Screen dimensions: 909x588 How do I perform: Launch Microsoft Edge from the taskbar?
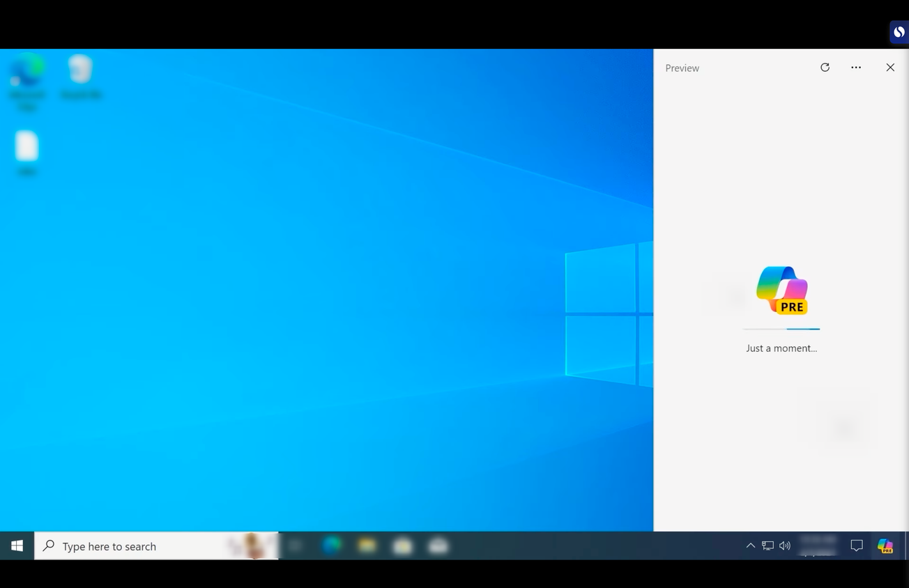pyautogui.click(x=332, y=546)
